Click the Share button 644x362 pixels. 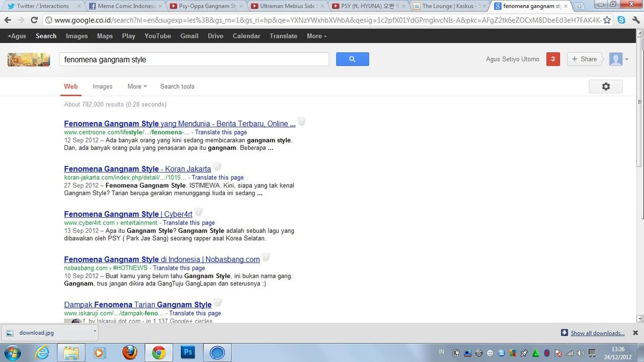[x=584, y=59]
